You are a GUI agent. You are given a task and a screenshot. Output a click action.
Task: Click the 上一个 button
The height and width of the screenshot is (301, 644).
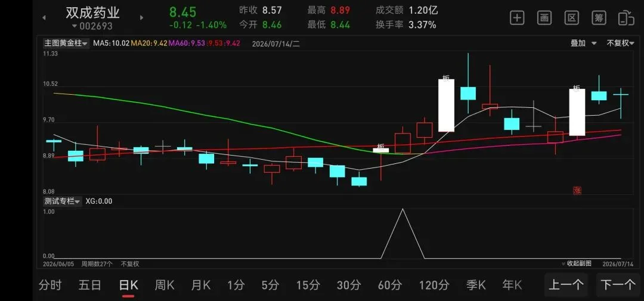(x=566, y=285)
